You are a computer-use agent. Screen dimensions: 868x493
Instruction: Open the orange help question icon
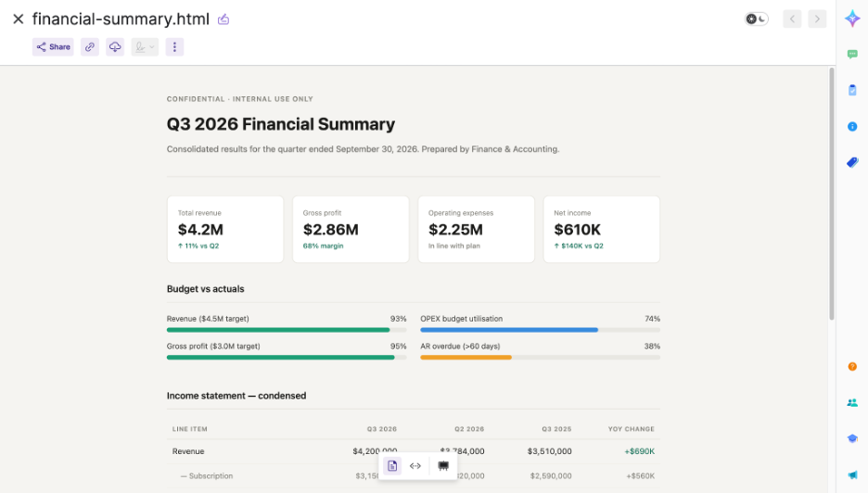coord(852,366)
